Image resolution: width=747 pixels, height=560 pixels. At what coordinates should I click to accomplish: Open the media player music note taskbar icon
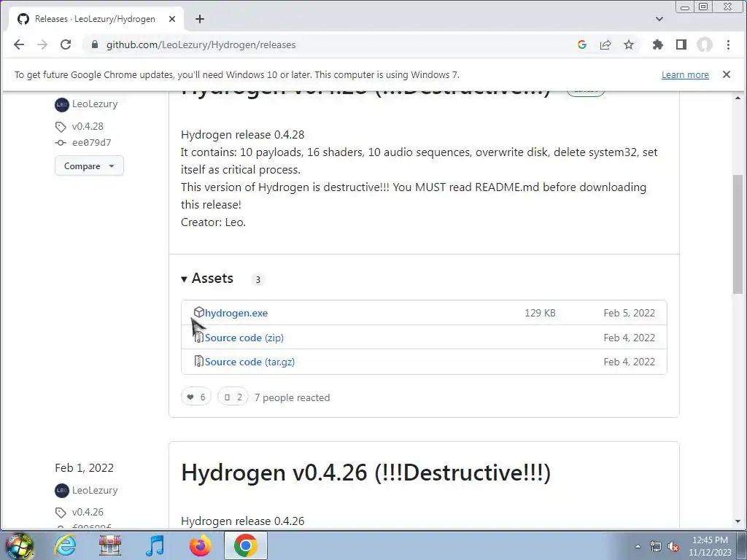click(x=155, y=545)
